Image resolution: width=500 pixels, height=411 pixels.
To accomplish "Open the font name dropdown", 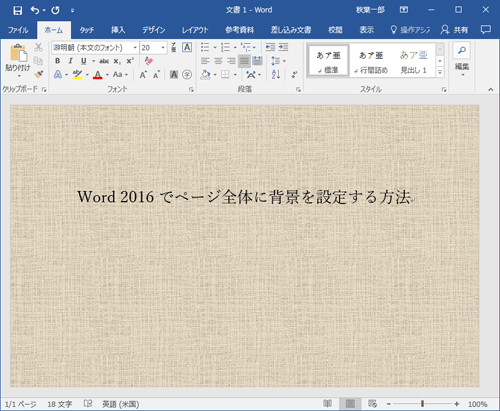I will click(x=135, y=48).
